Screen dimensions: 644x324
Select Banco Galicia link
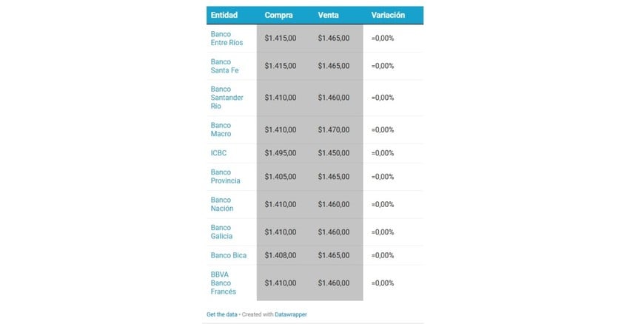tap(221, 232)
